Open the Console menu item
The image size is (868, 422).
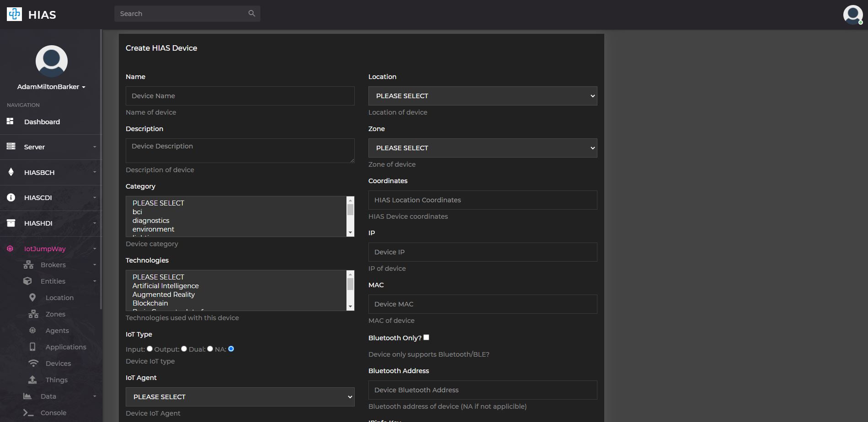(53, 413)
